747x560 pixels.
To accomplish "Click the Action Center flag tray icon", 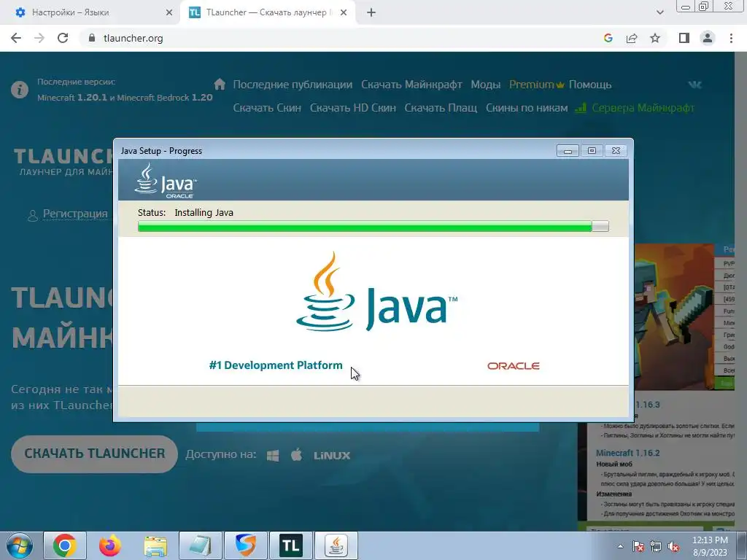I will pos(638,546).
